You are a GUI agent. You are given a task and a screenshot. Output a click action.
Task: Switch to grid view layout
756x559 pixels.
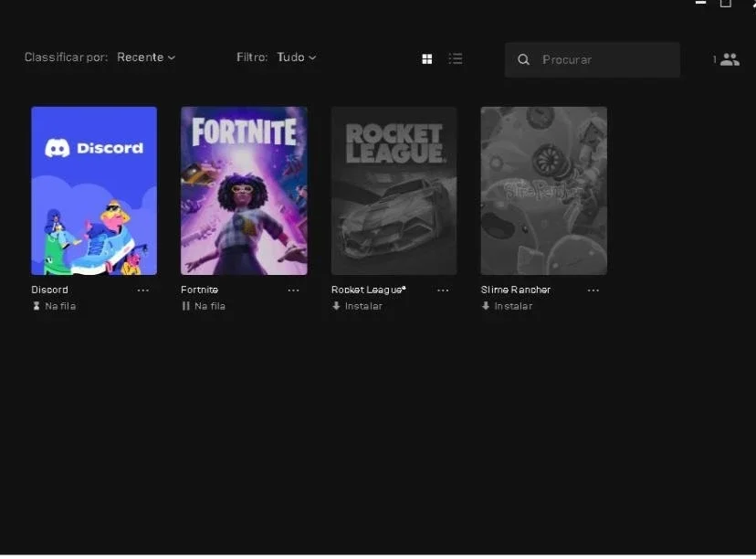click(x=426, y=58)
